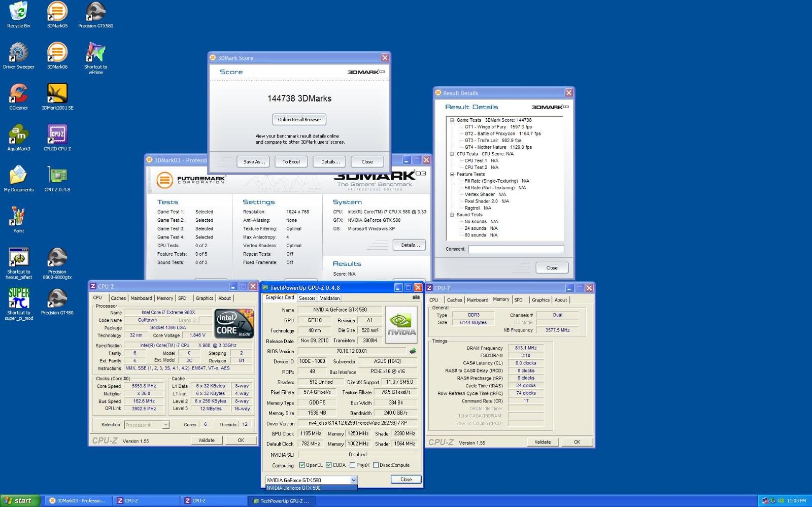This screenshot has width=812, height=507.
Task: Open Caches tab in right CPU-Z window
Action: (x=454, y=300)
